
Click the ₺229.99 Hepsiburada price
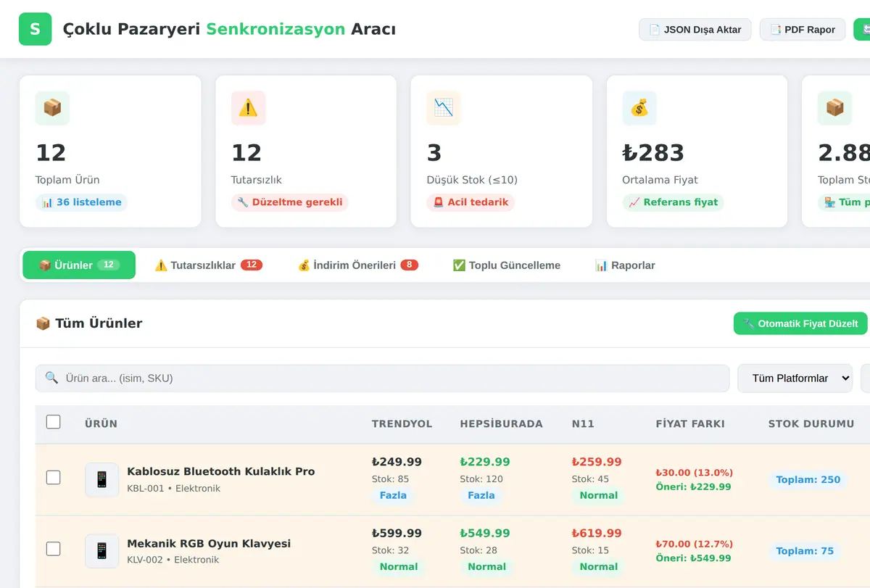coord(485,462)
